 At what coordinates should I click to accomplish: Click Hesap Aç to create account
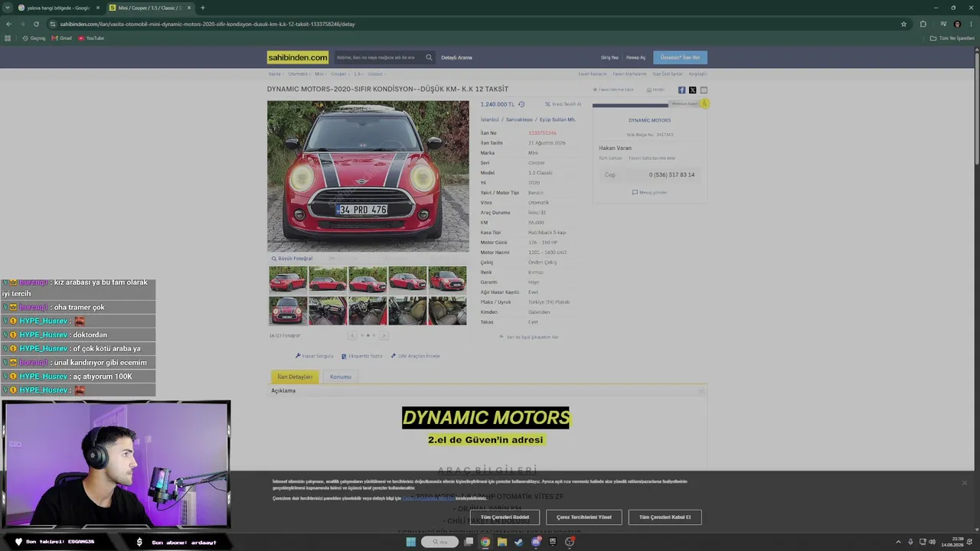[636, 57]
